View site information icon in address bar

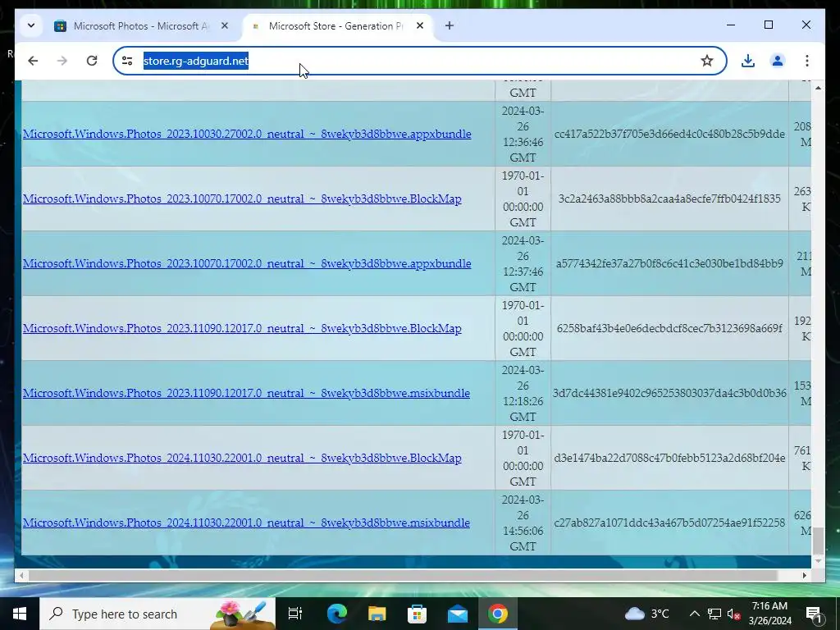[x=127, y=61]
